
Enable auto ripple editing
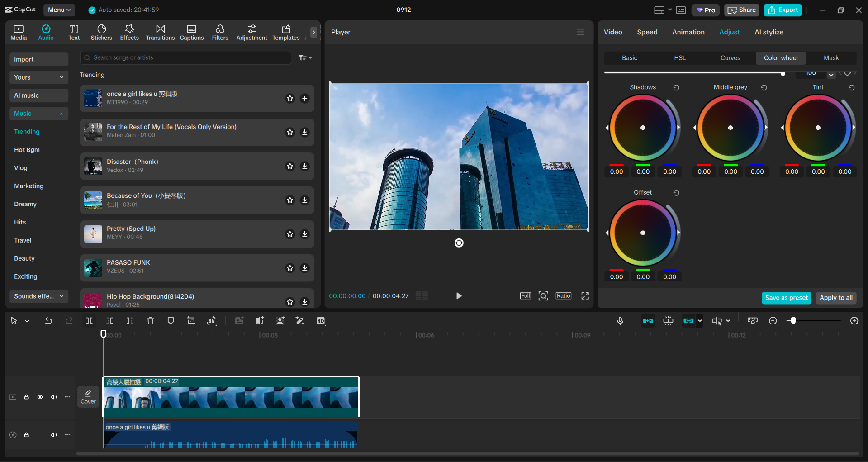(x=648, y=320)
